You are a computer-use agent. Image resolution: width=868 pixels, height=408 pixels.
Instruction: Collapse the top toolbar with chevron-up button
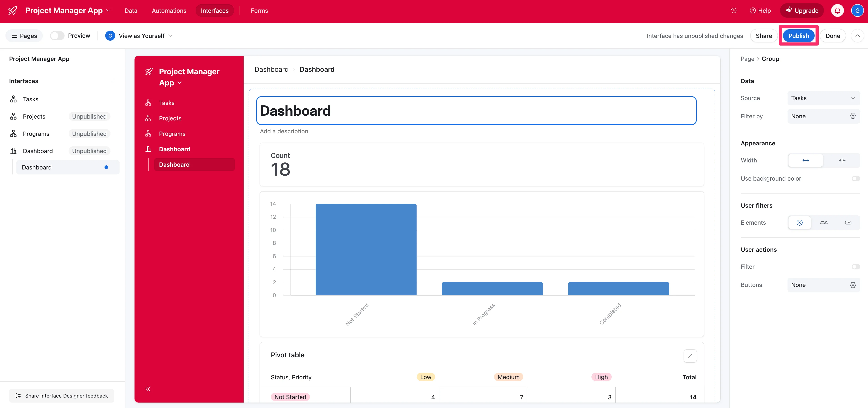pyautogui.click(x=857, y=36)
